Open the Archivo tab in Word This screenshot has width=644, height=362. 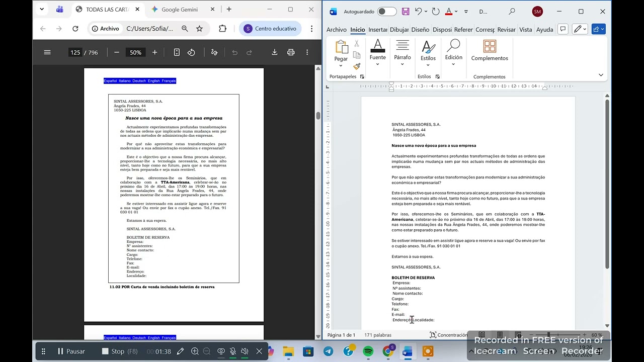(x=337, y=30)
